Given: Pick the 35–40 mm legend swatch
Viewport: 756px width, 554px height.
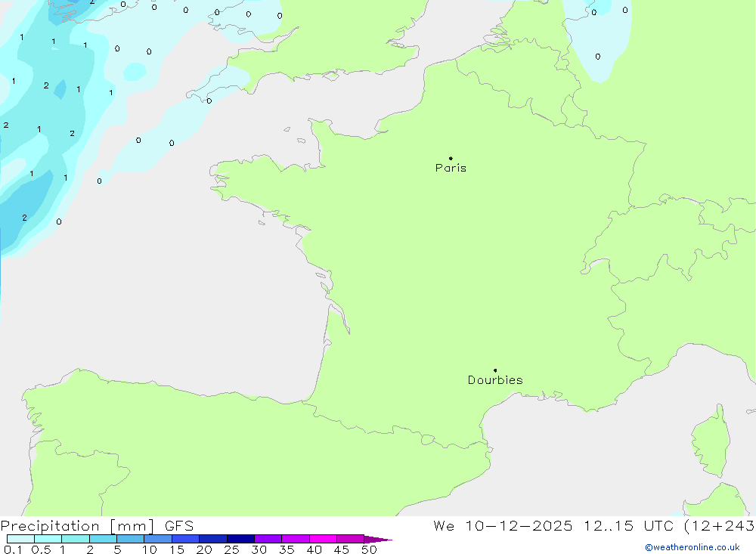Looking at the screenshot, I should 296,539.
